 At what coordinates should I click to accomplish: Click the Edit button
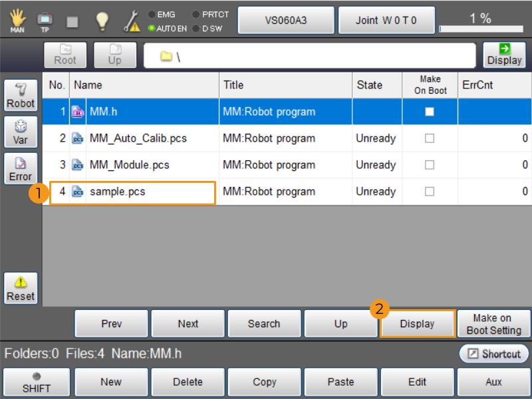(x=418, y=382)
